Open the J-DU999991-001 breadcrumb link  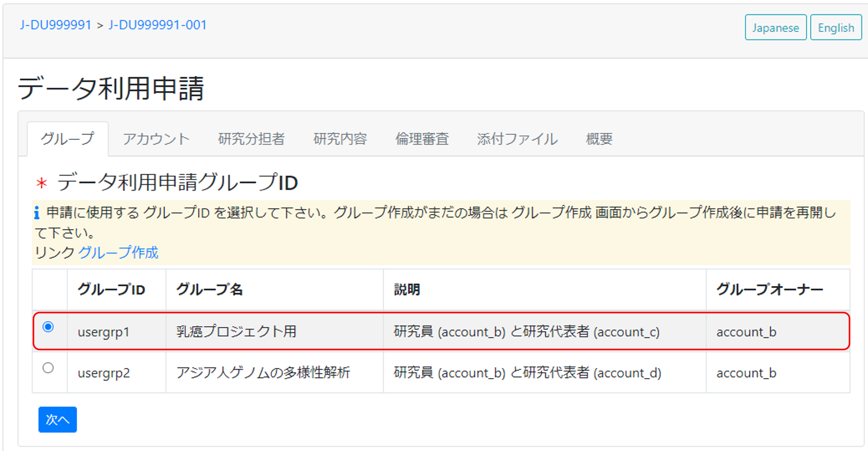tap(157, 25)
